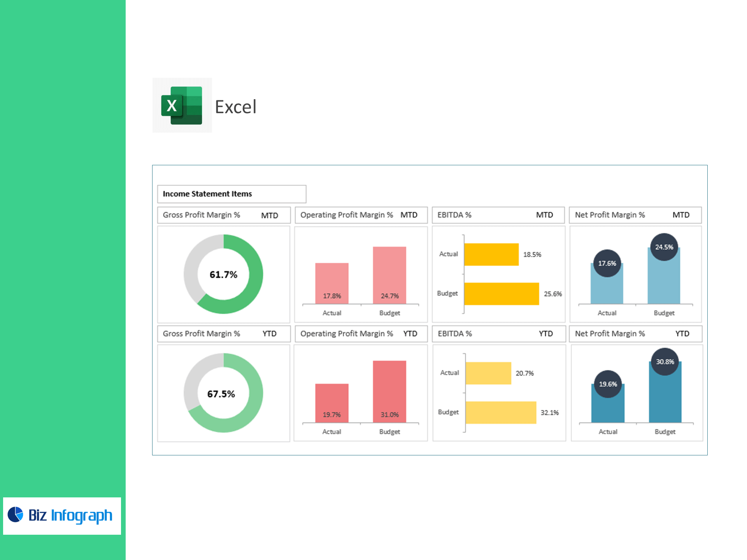Screen dimensions: 747x560
Task: Click the 19.6% dark circle marker
Action: click(x=607, y=384)
